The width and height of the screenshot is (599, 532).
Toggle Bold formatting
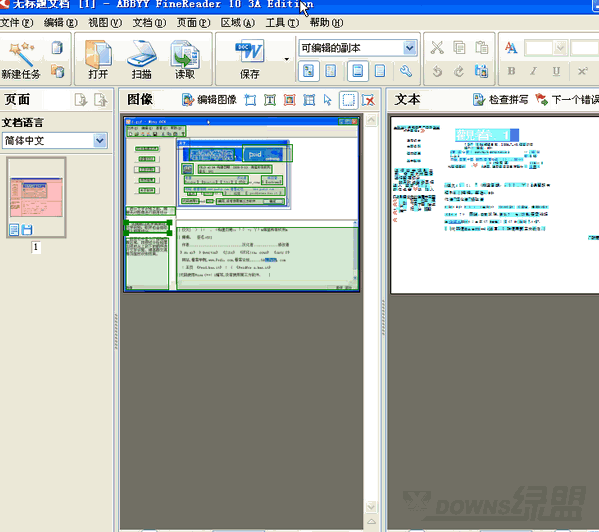click(x=511, y=71)
